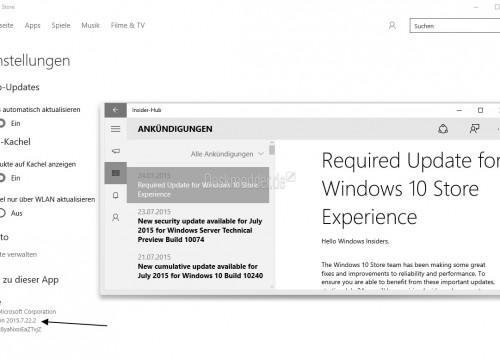Image resolution: width=500 pixels, height=360 pixels.
Task: Click the Insider-Hub window title
Action: tap(146, 110)
